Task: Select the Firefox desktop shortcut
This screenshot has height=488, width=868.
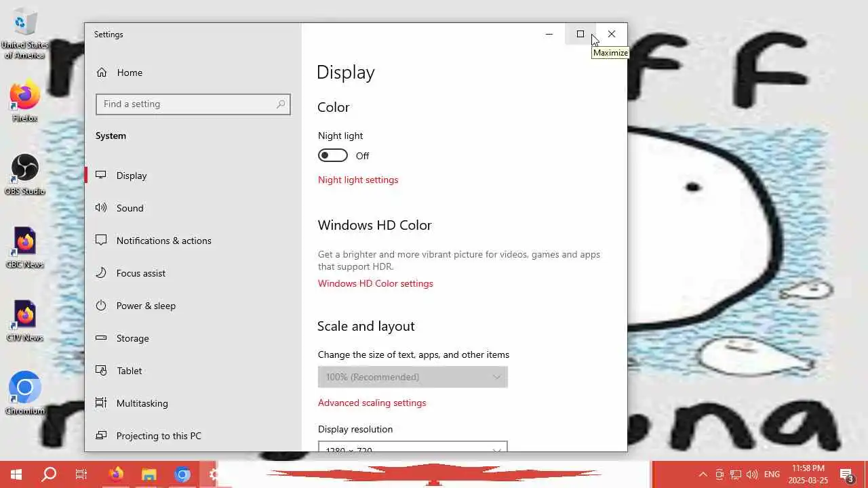Action: click(x=24, y=102)
